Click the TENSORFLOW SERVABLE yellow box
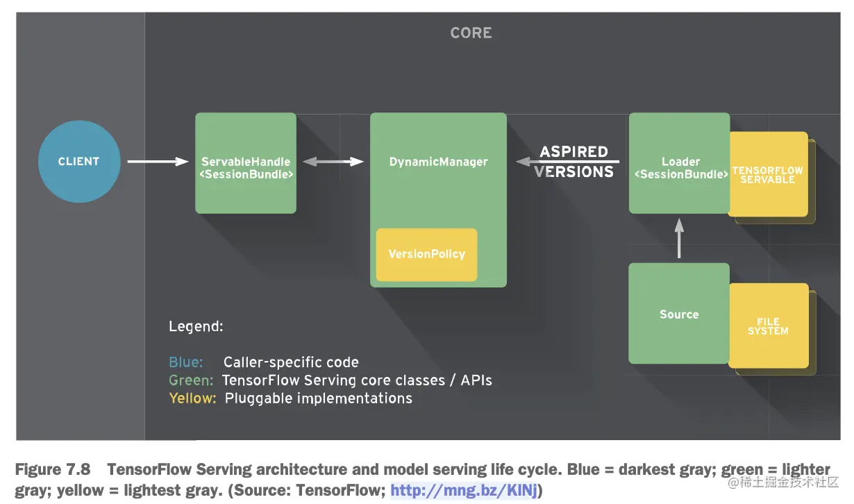Screen dimensions: 854x504 coord(769,174)
